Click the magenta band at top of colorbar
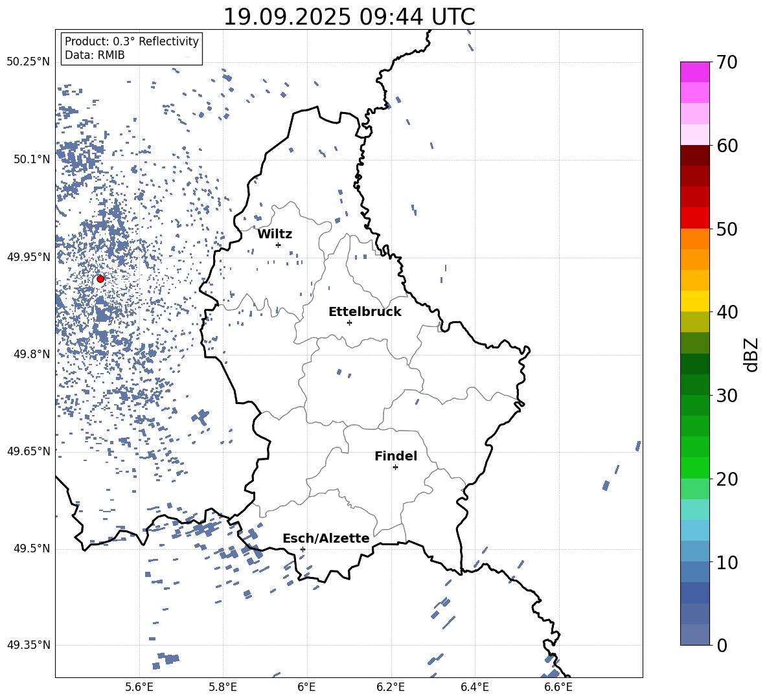Viewport: 767px width, 700px height. 694,72
